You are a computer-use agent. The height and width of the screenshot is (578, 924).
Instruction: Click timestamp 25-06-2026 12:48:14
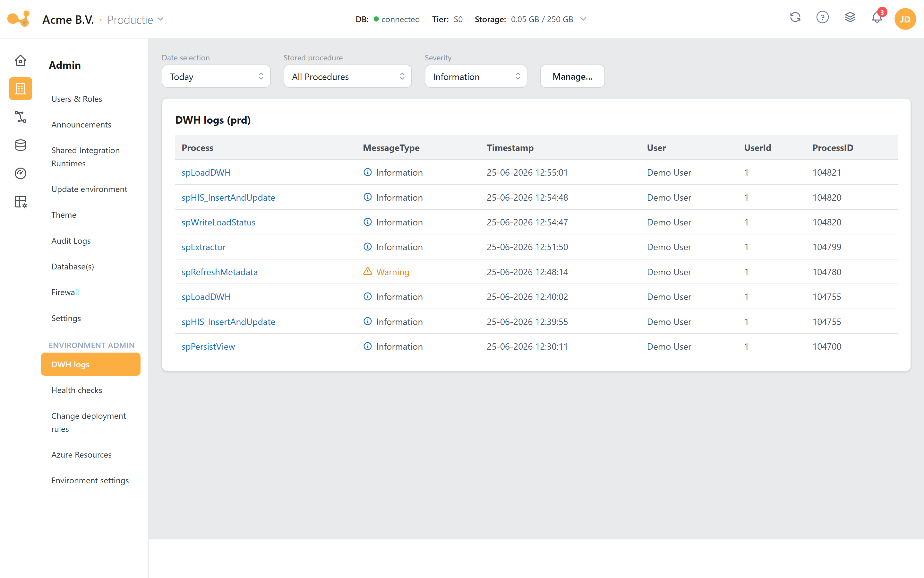tap(527, 272)
